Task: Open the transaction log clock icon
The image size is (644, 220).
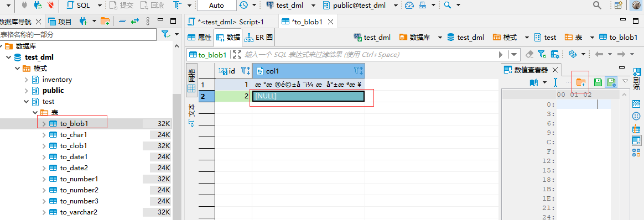Action: pyautogui.click(x=243, y=6)
